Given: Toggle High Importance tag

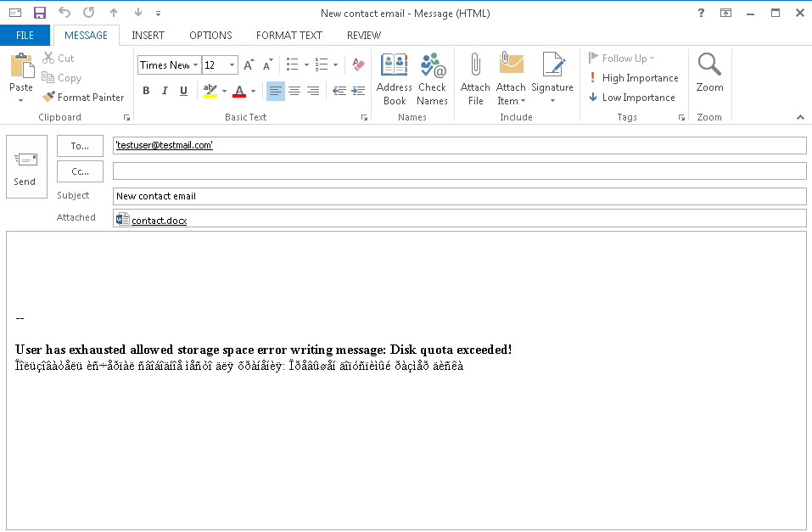Looking at the screenshot, I should tap(633, 78).
